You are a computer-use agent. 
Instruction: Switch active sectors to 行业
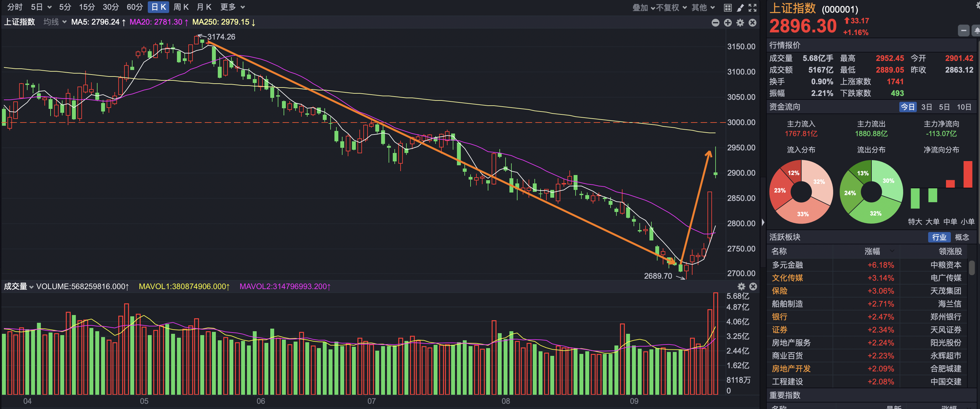click(939, 238)
